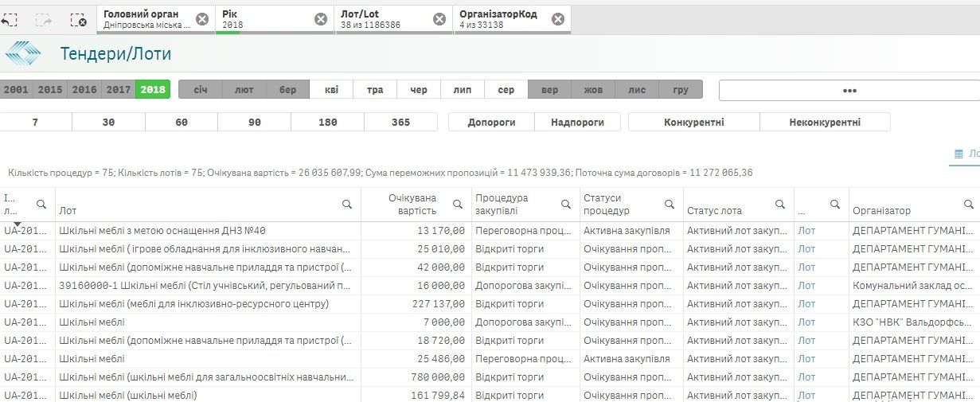
Task: Click the Організатор column header
Action: (881, 211)
